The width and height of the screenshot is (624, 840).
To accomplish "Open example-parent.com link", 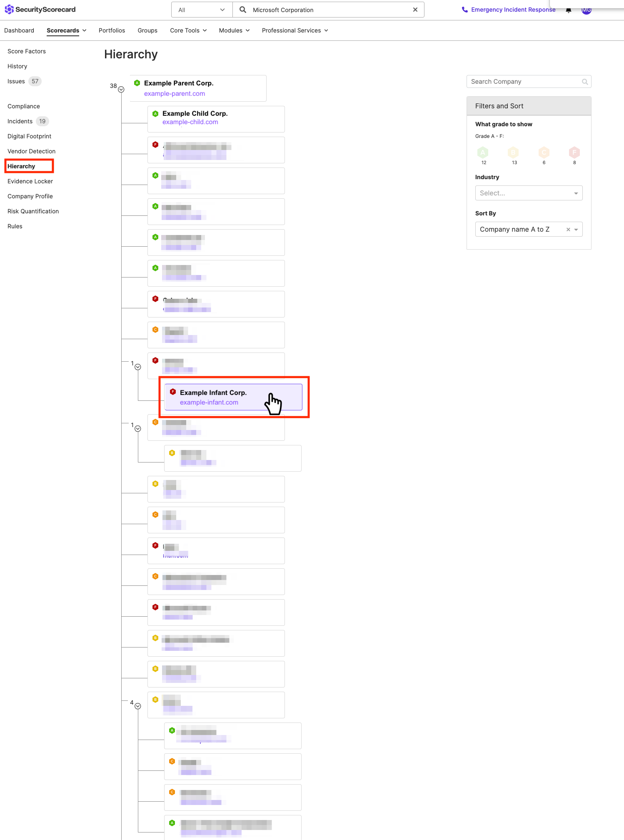I will click(x=175, y=94).
